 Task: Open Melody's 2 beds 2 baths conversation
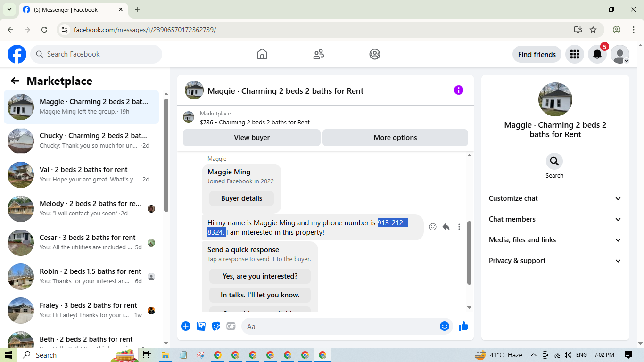pos(82,209)
